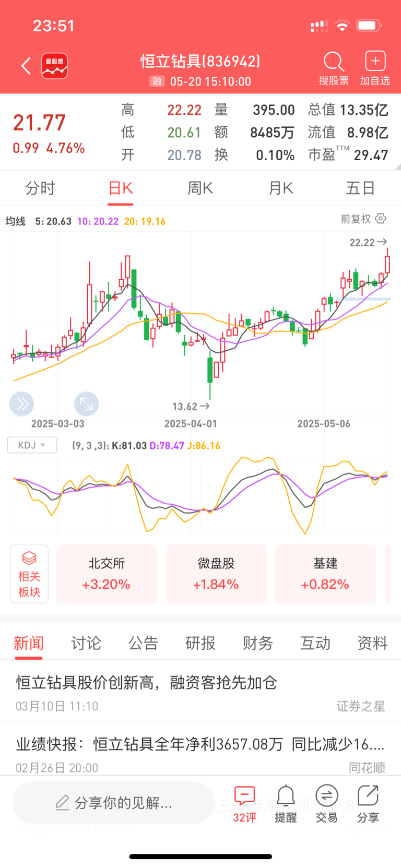This screenshot has height=868, width=401.
Task: Open news about 股价创新高 headline
Action: point(146,682)
